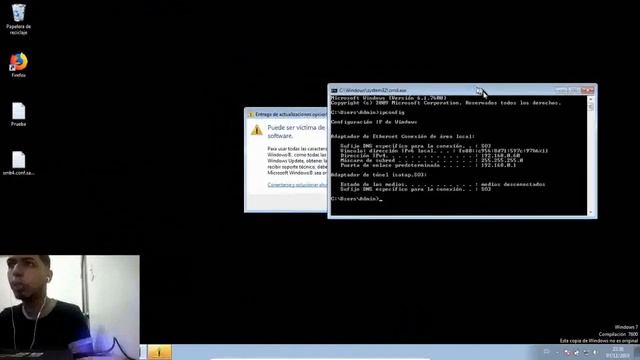Click the 'Adaptador de túnel isatap' line
The width and height of the screenshot is (640, 360).
tap(379, 175)
